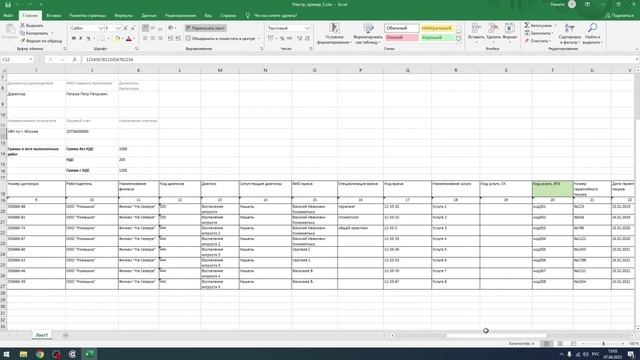Apply the Обычный (Normal) cell style
The width and height of the screenshot is (640, 360).
401,28
